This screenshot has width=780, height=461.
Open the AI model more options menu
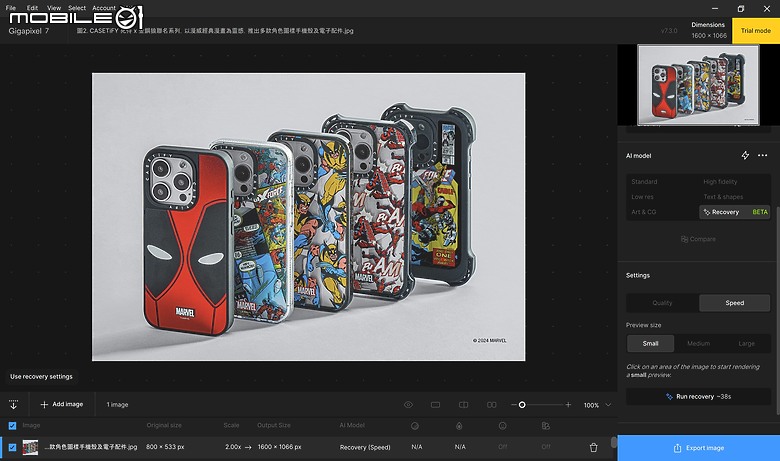click(762, 155)
